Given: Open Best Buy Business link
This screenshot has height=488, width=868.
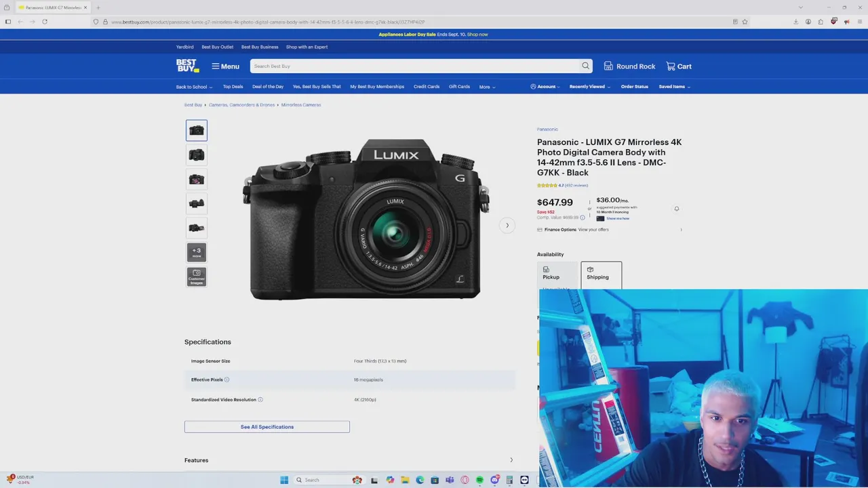Looking at the screenshot, I should click(x=260, y=47).
